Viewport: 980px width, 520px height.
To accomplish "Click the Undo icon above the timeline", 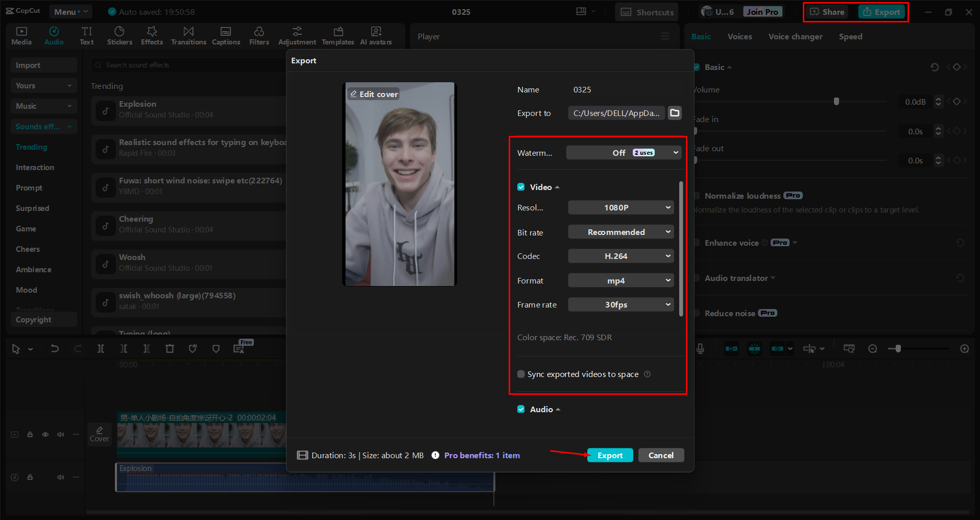I will tap(55, 348).
